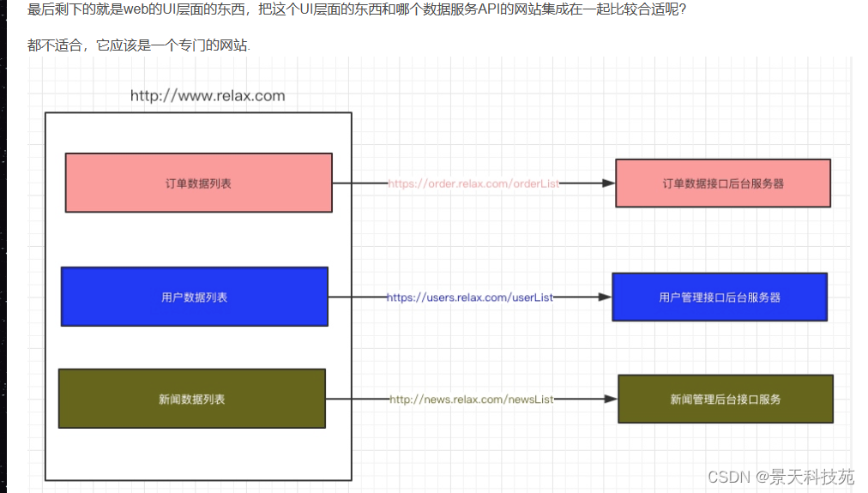868x493 pixels.
Task: Select the 用户管理接口后台服务器 box
Action: [x=720, y=298]
